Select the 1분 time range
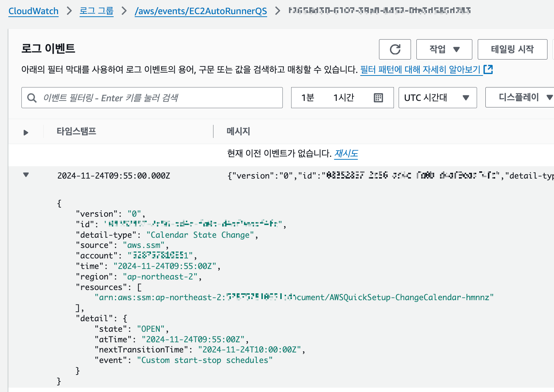 pyautogui.click(x=307, y=98)
